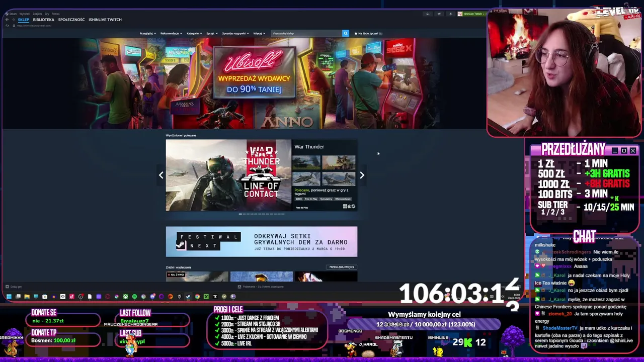Open the Ubisoft publisher sale banner
Viewport: 644px width, 362px height.
(254, 83)
